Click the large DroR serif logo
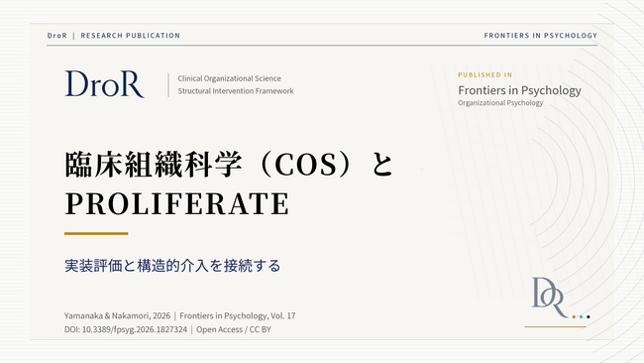 104,84
